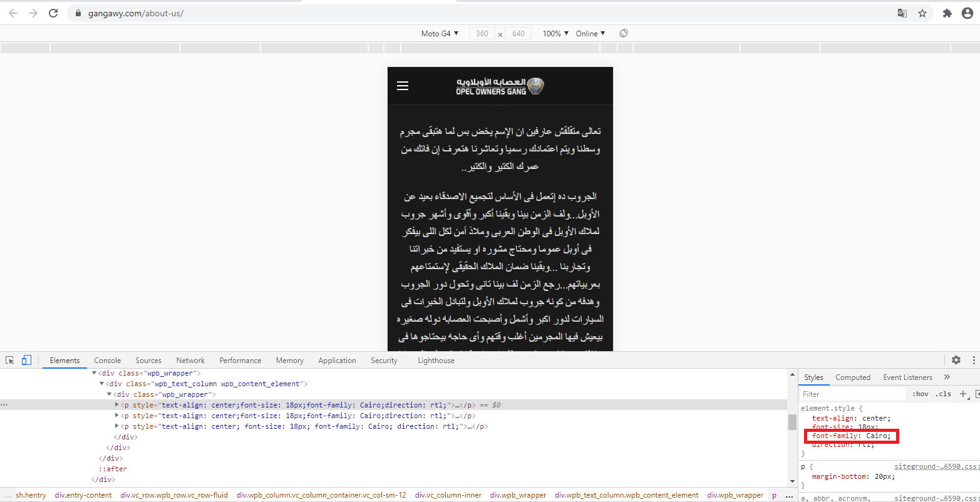Open the Moto G4 device dropdown
Screen dimensions: 980x502
coord(440,34)
